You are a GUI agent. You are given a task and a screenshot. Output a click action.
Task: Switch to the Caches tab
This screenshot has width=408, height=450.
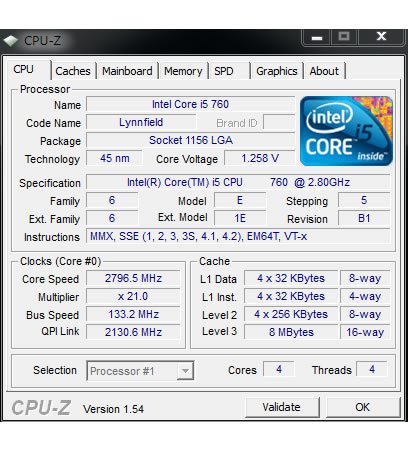click(x=73, y=71)
